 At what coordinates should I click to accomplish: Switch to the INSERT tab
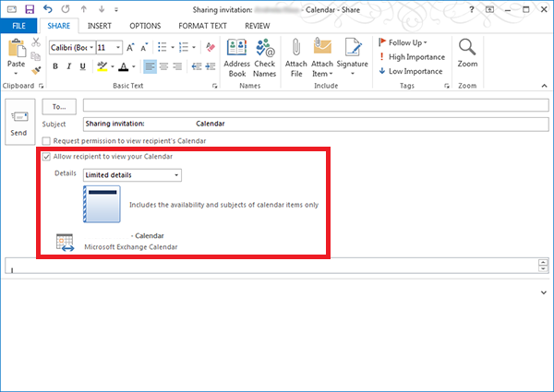pos(100,26)
